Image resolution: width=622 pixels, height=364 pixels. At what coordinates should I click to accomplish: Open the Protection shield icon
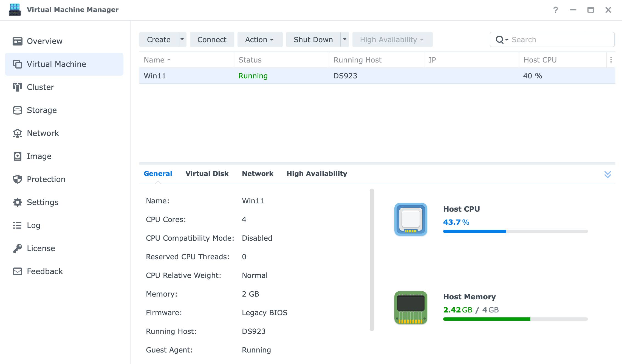tap(18, 179)
